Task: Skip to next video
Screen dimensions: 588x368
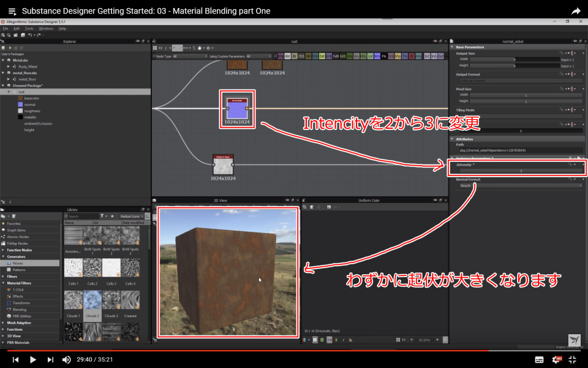Action: [x=50, y=359]
